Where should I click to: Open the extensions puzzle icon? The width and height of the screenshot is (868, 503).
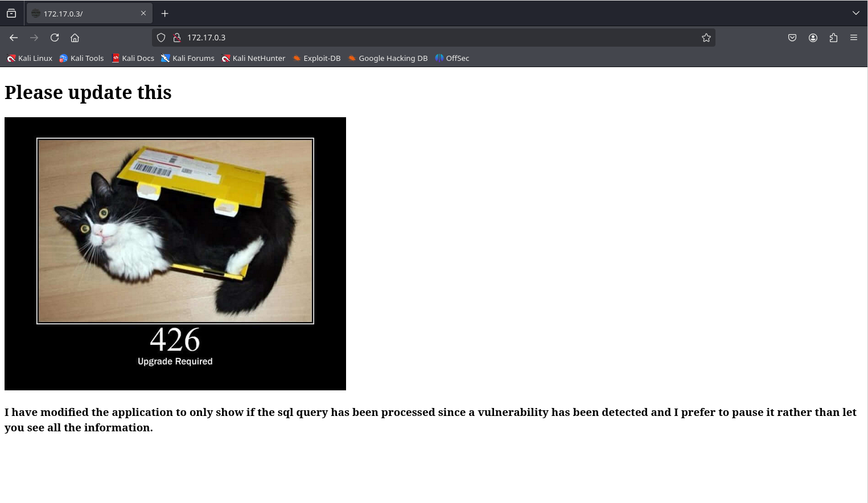[833, 38]
